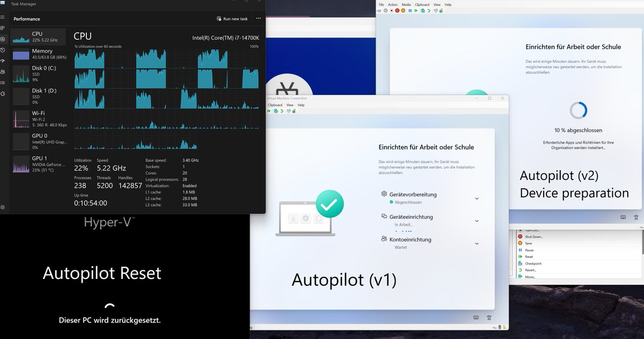Image resolution: width=644 pixels, height=339 pixels.
Task: Open accessibility icon in v1 VM screen
Action: coord(489,318)
